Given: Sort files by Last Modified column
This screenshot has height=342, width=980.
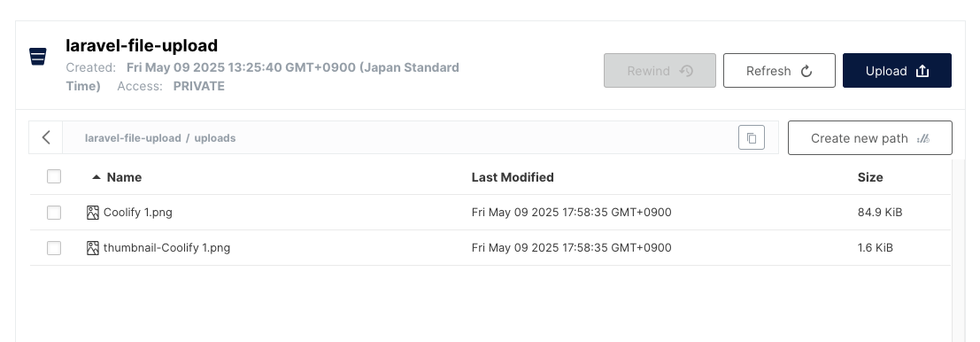Looking at the screenshot, I should [x=513, y=177].
